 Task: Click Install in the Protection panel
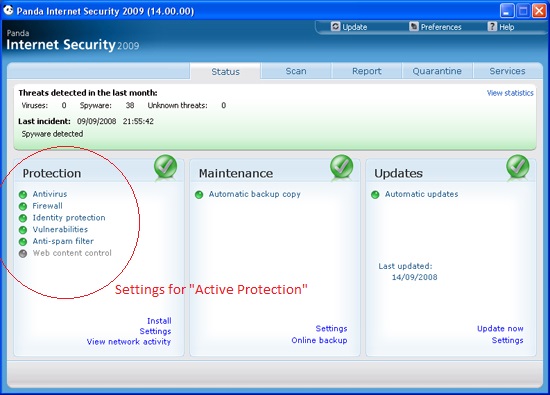point(159,321)
